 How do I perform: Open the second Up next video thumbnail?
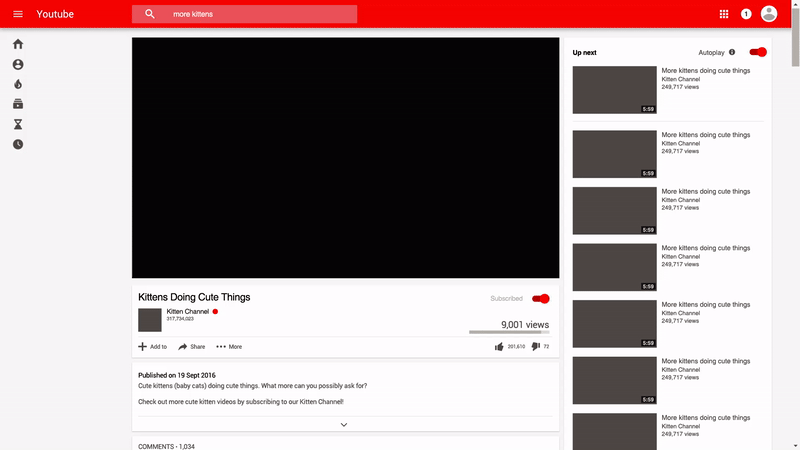tap(614, 154)
